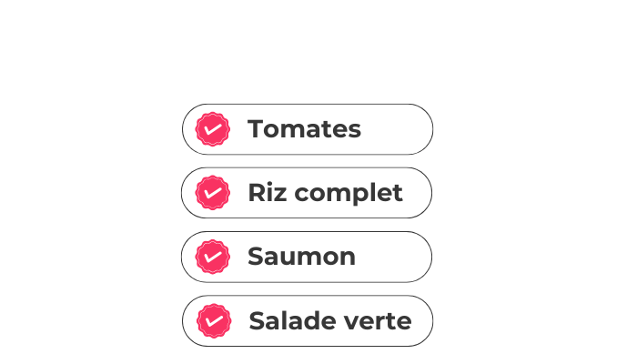Select the Riz complet text label

325,193
